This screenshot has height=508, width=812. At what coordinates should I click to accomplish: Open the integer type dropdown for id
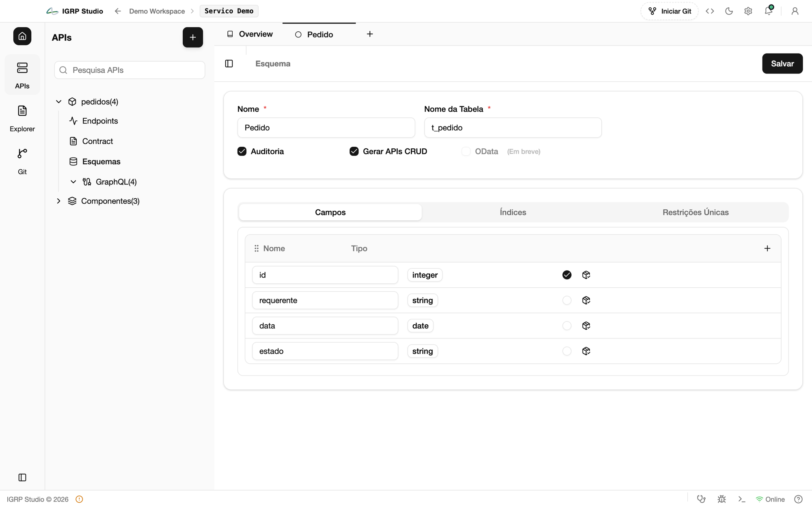click(425, 275)
